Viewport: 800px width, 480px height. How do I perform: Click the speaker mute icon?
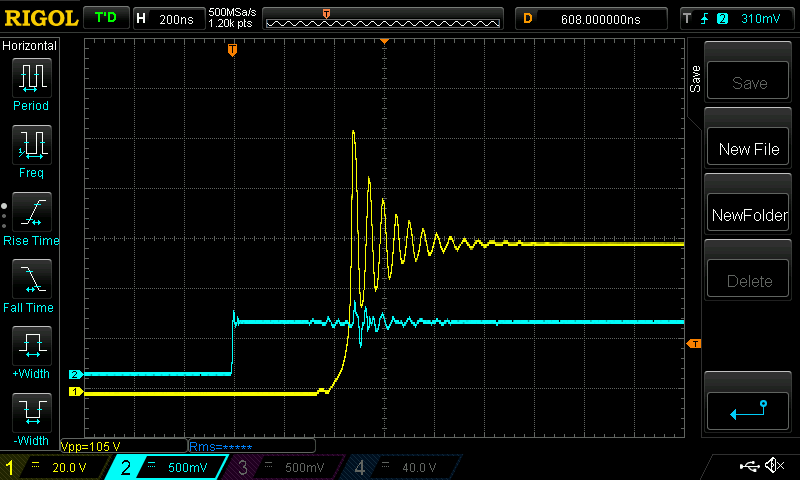(773, 466)
